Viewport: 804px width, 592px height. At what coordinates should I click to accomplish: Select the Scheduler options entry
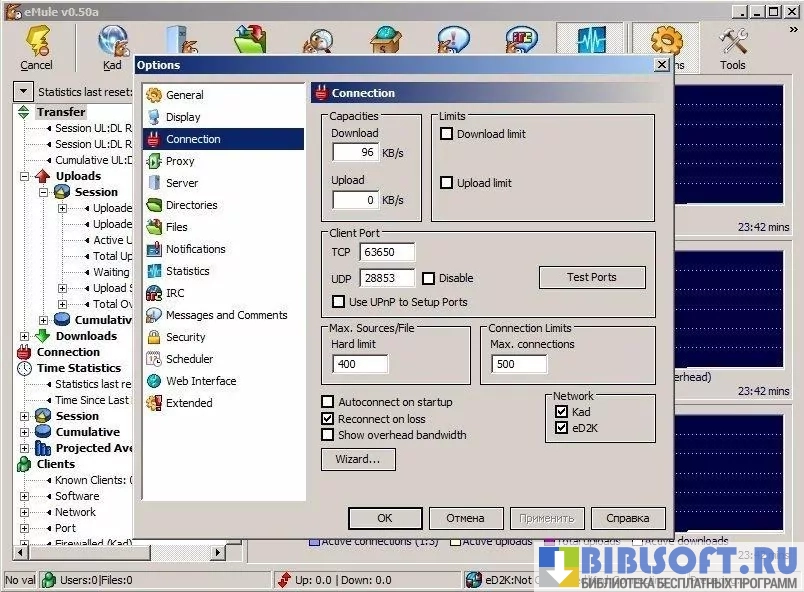[189, 359]
